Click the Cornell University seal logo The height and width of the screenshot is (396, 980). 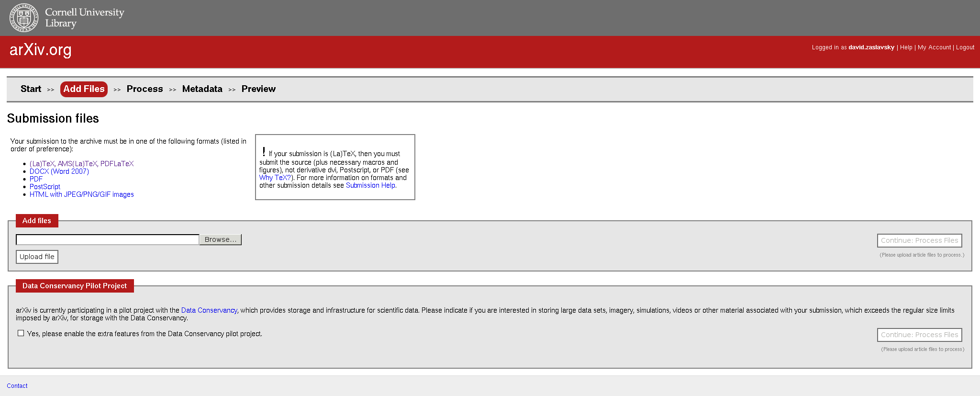24,18
